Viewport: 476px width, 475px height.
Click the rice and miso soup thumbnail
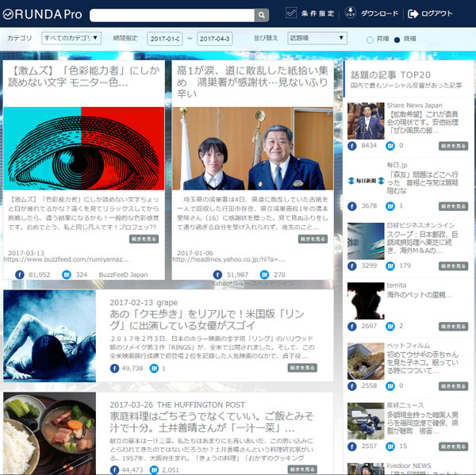49,434
